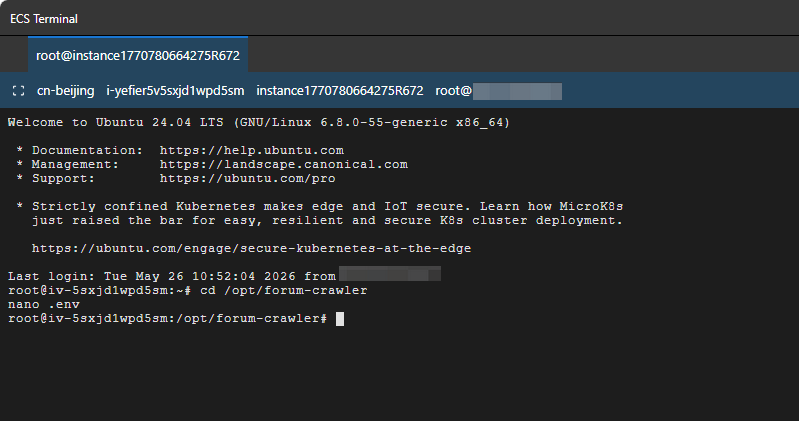
Task: Click the cn-beijing region label
Action: [65, 91]
